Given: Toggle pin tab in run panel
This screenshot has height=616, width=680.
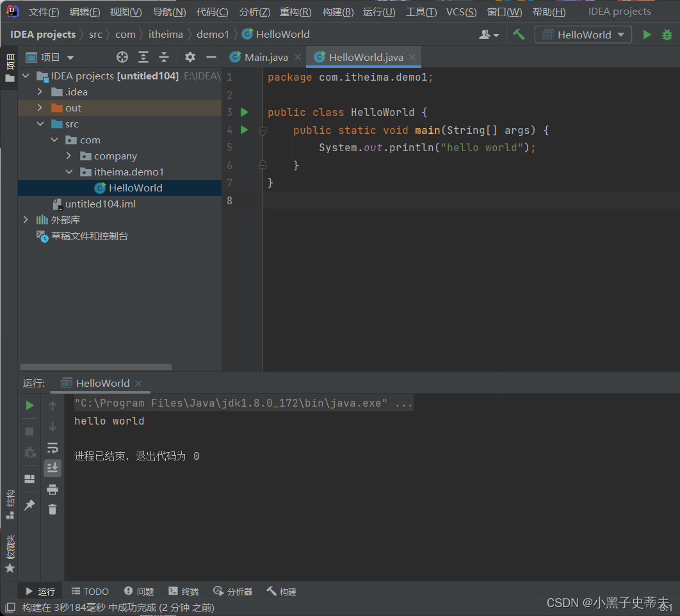Looking at the screenshot, I should click(29, 505).
